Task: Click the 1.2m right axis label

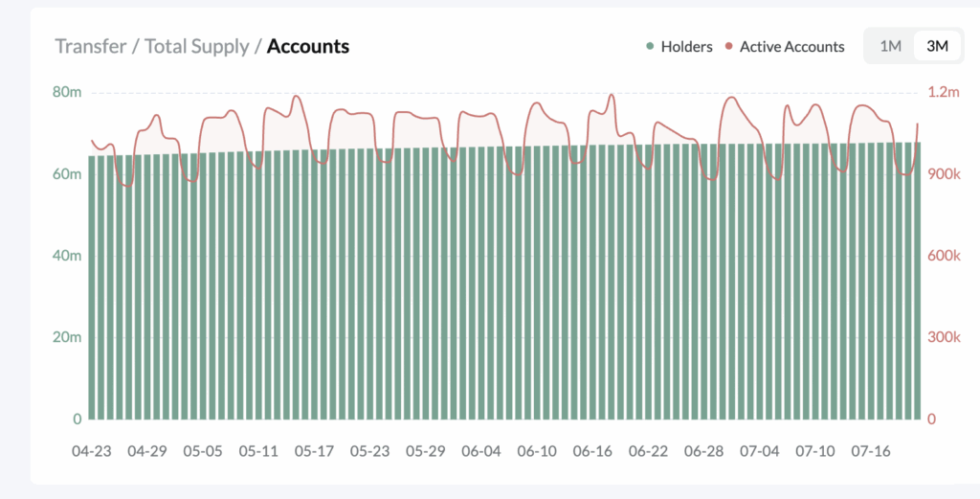Action: 943,93
